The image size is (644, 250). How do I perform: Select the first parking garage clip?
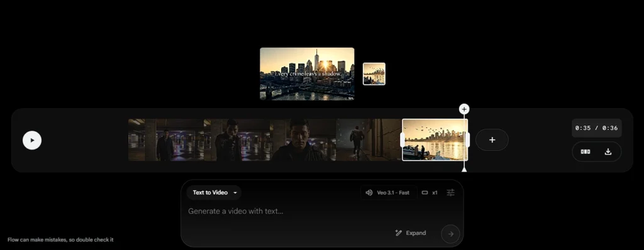click(x=166, y=140)
